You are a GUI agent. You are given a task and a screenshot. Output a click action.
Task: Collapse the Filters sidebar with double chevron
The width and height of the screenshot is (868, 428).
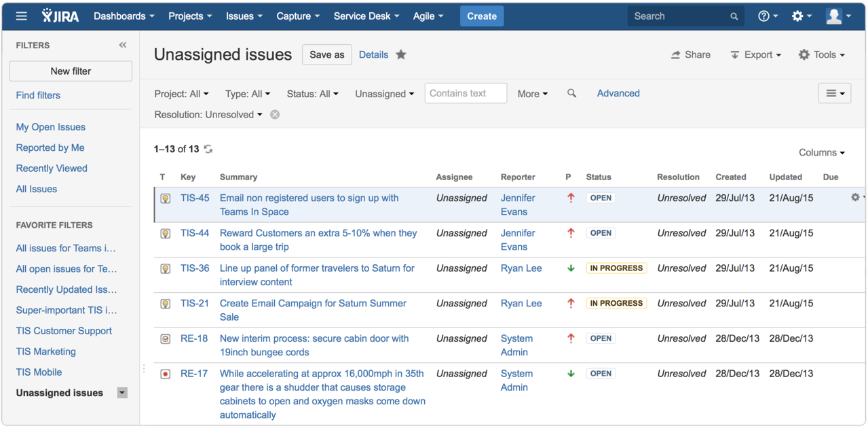123,45
